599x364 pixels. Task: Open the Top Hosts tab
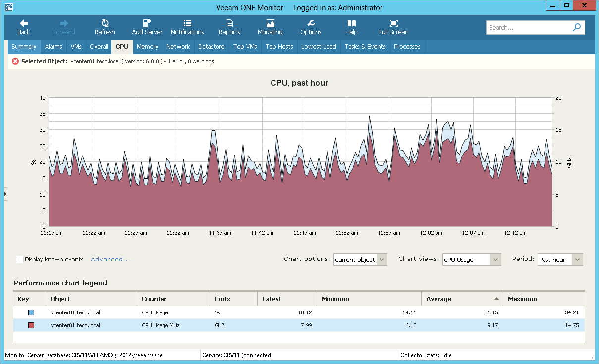click(279, 47)
